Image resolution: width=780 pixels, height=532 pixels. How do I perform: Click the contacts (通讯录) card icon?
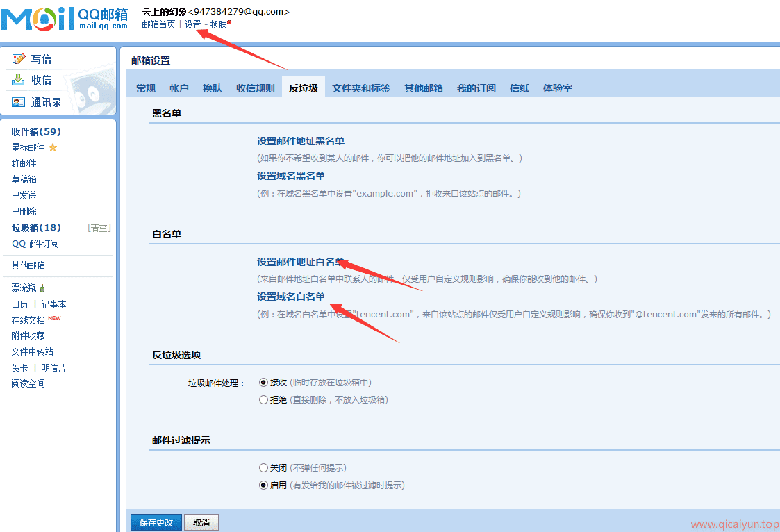pos(19,102)
